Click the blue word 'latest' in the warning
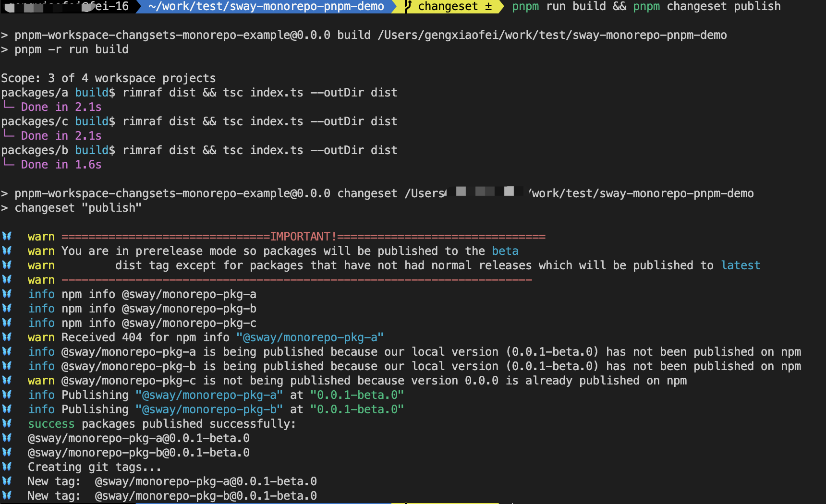The height and width of the screenshot is (504, 826). (741, 265)
